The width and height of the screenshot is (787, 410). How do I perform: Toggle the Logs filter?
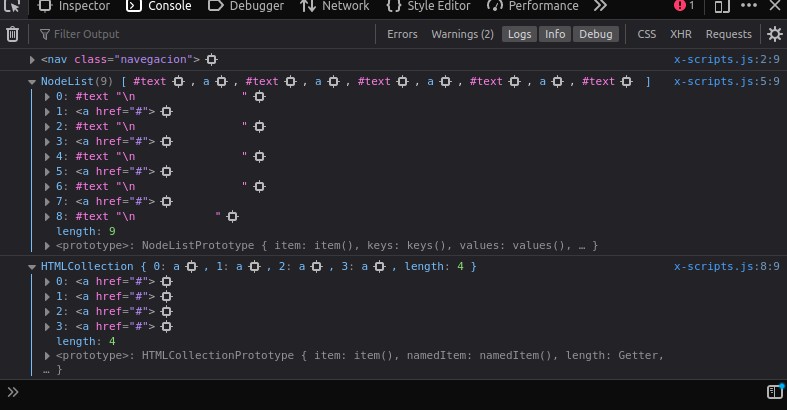point(519,34)
